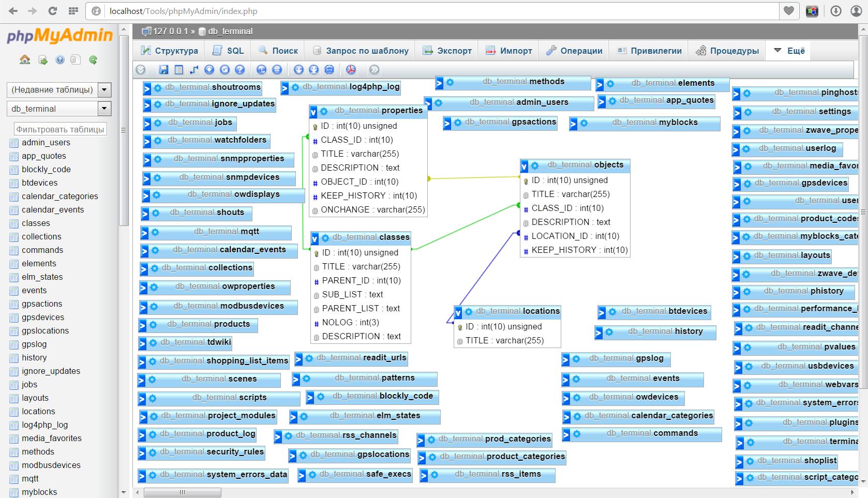Click the create relation line icon
The image size is (868, 498).
click(194, 70)
